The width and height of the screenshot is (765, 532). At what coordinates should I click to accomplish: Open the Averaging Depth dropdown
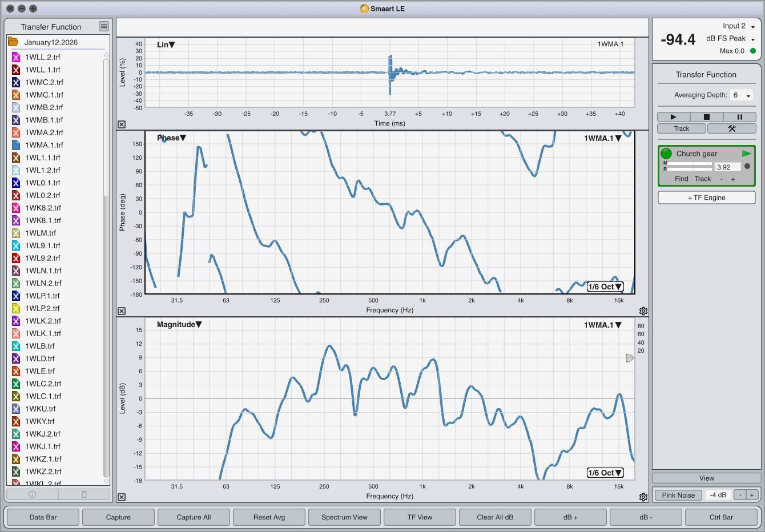tap(742, 95)
